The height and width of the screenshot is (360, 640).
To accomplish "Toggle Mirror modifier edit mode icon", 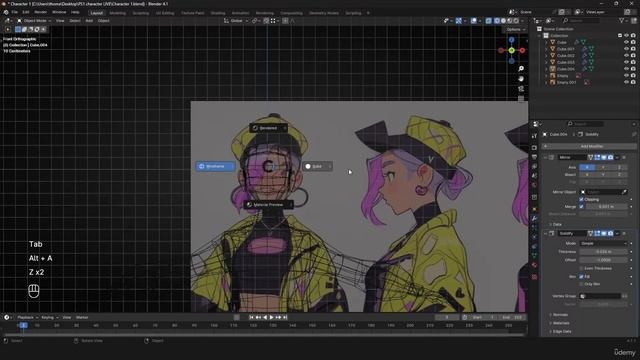I will 597,157.
